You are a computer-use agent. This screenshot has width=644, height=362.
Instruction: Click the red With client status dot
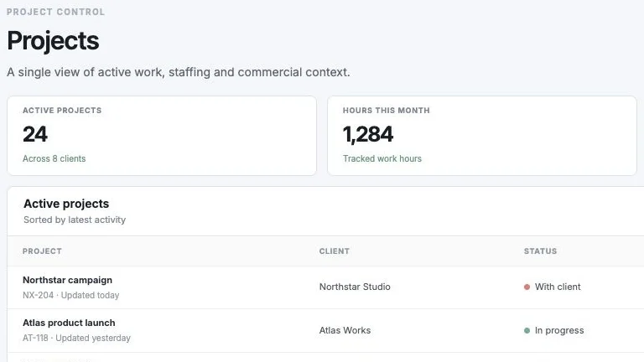click(x=527, y=287)
